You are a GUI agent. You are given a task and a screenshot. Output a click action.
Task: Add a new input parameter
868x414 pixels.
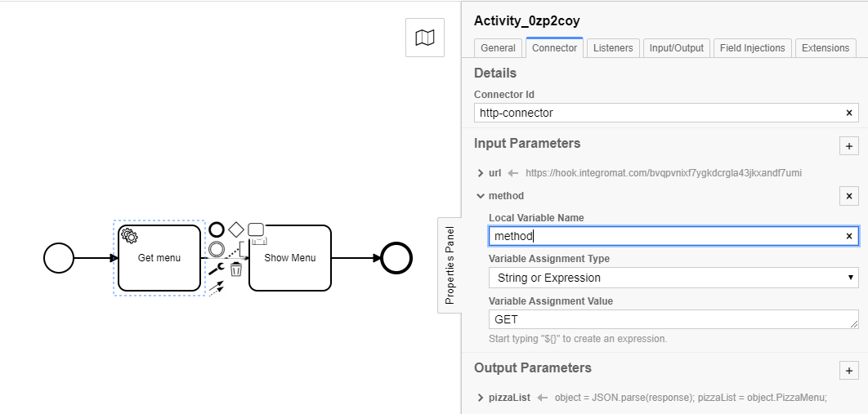pos(849,146)
